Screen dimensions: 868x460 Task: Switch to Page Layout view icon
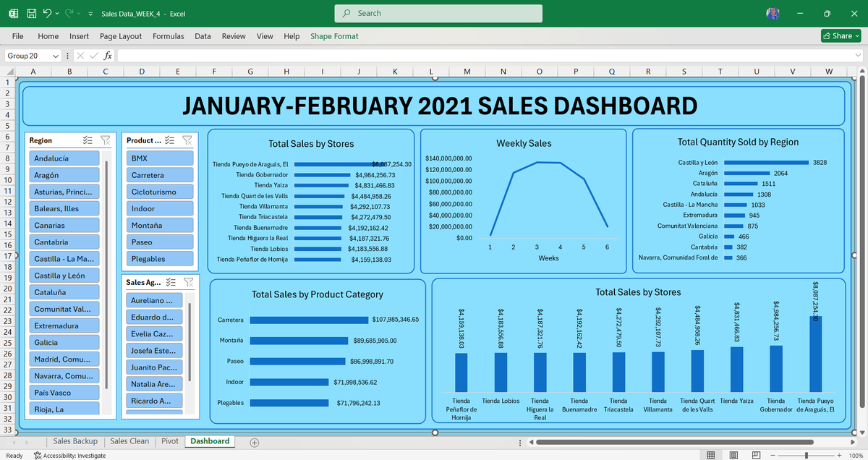click(x=734, y=455)
